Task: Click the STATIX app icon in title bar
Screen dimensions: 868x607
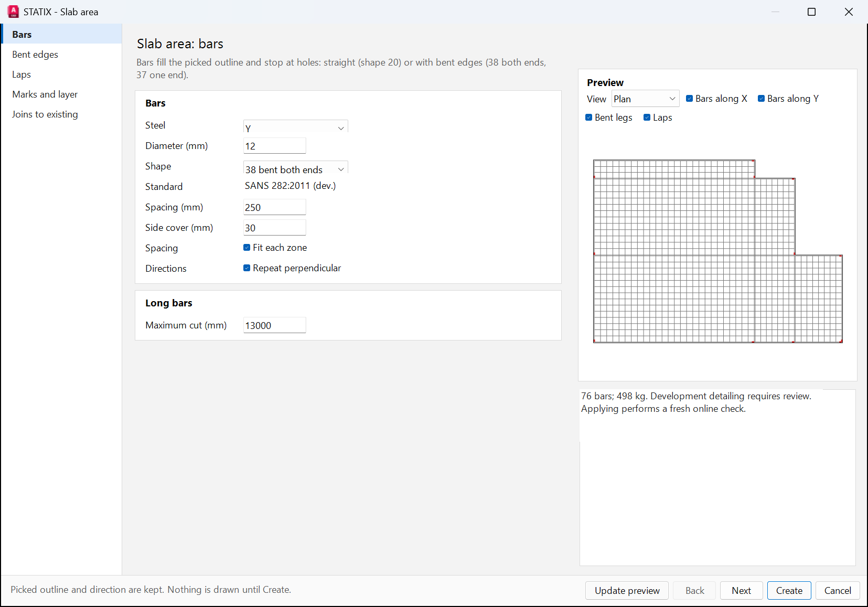Action: pos(13,12)
